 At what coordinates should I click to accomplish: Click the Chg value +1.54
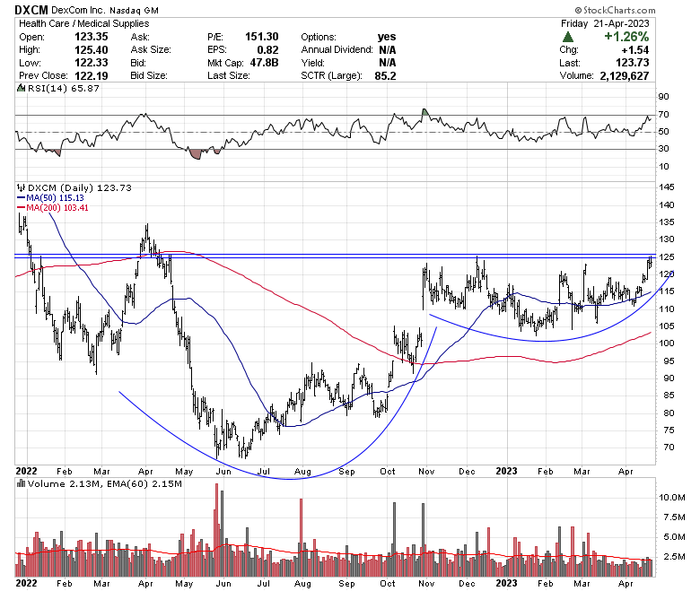(x=635, y=49)
